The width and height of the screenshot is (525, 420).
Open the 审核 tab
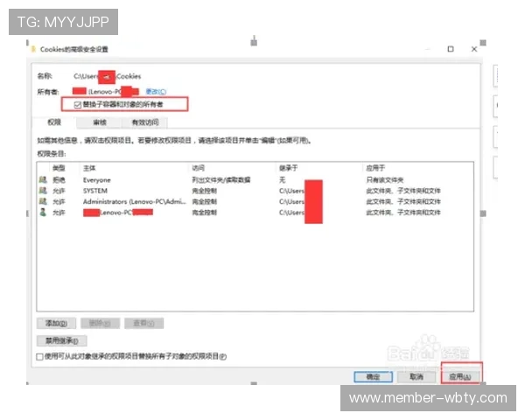[99, 122]
